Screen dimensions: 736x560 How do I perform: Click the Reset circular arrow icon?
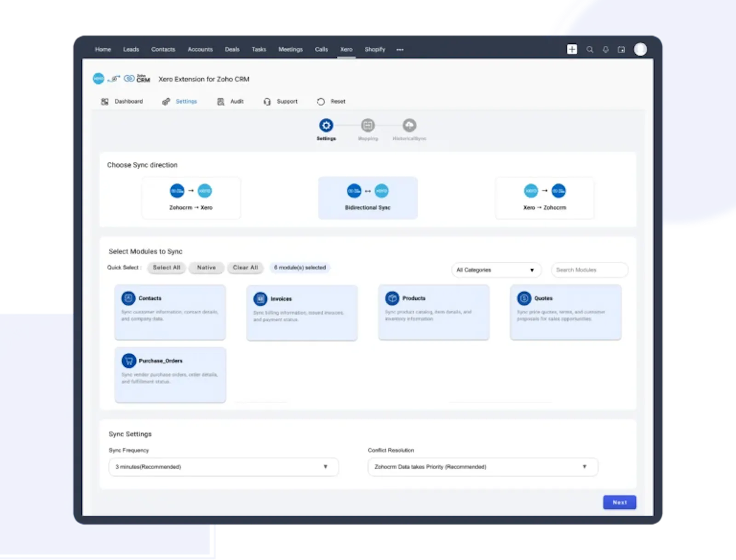(x=321, y=101)
